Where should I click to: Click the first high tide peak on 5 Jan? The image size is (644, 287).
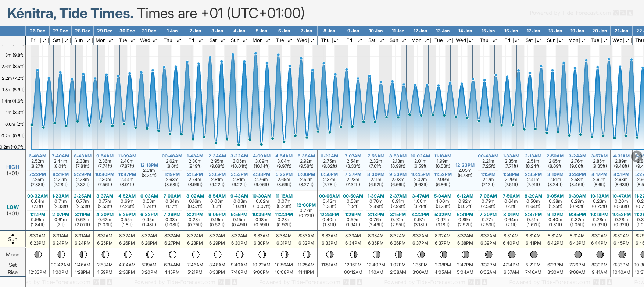(256, 54)
